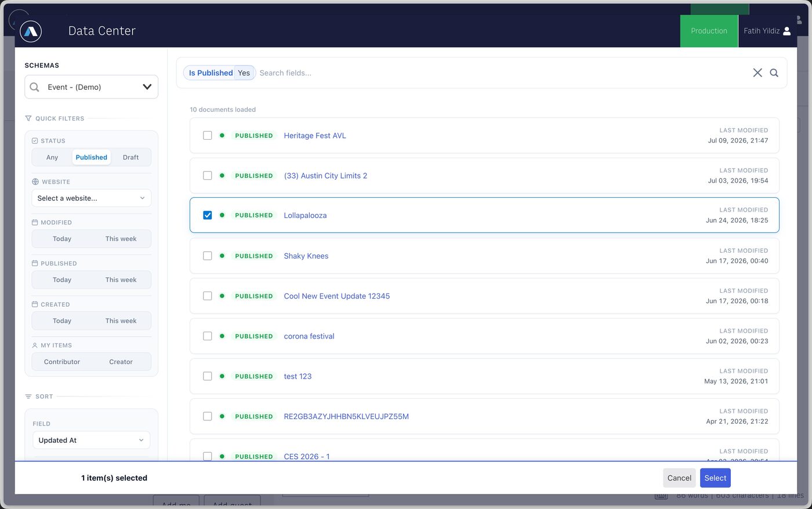Open the Shaky Knees document link
812x509 pixels.
pyautogui.click(x=306, y=256)
